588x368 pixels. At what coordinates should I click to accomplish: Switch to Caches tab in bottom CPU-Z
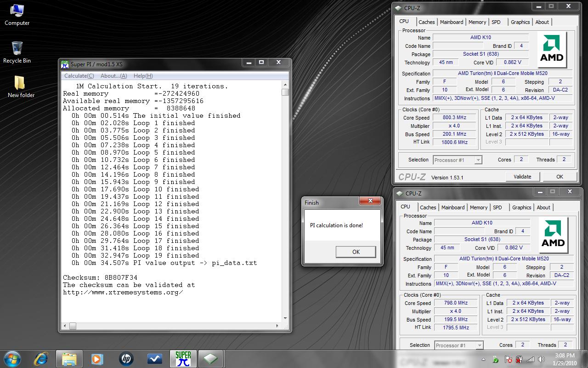(428, 207)
